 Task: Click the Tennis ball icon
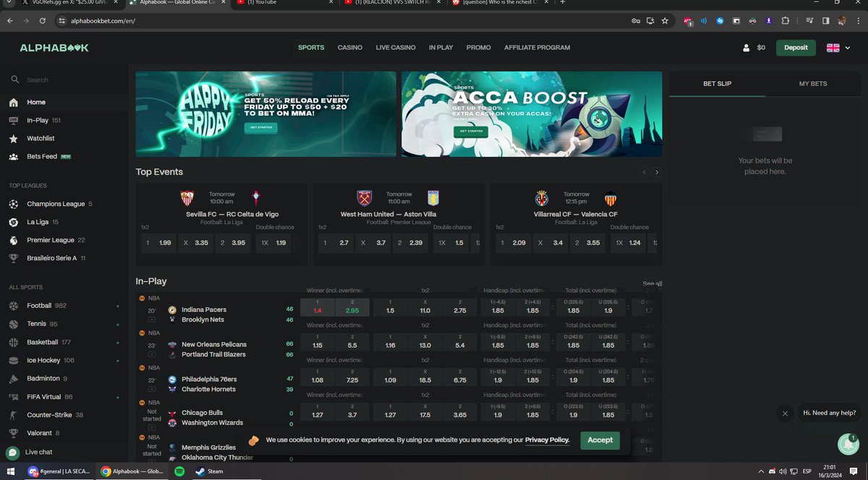pyautogui.click(x=14, y=324)
